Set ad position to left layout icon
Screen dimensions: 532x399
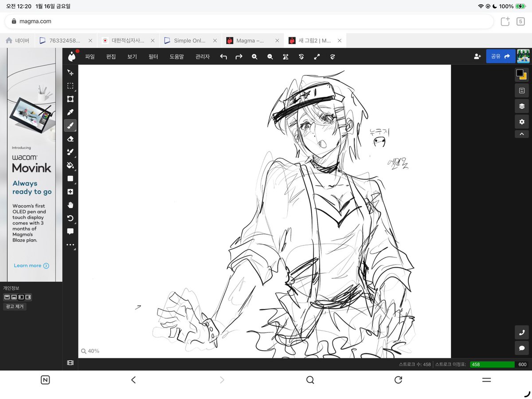pos(21,297)
